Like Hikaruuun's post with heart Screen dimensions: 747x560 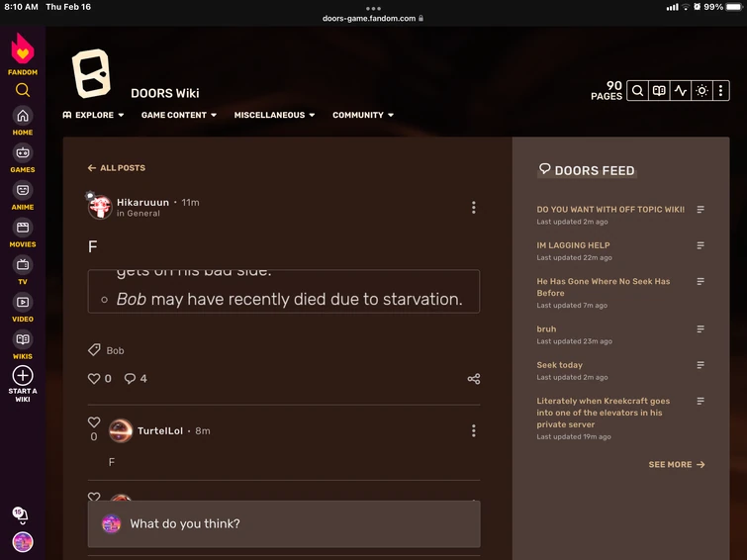coord(94,378)
